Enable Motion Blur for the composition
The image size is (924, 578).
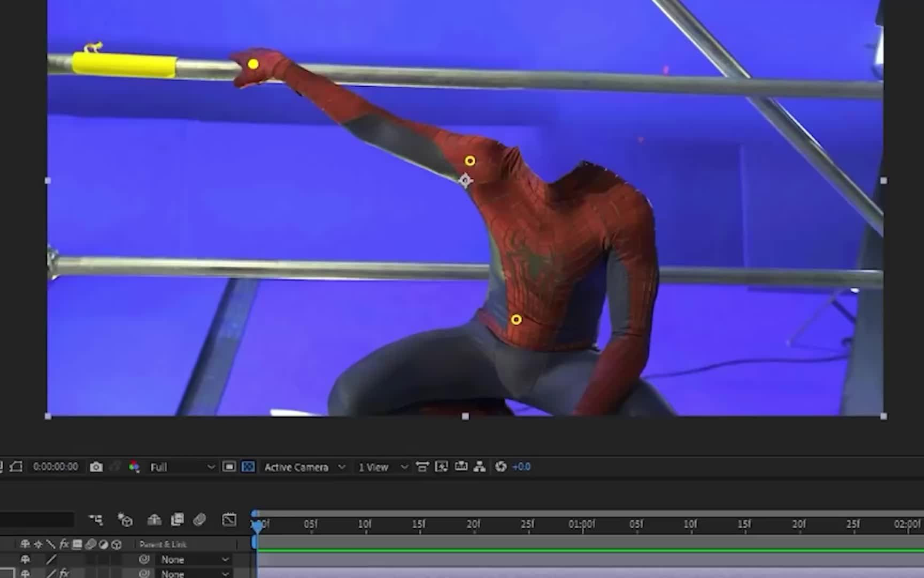[x=199, y=519]
